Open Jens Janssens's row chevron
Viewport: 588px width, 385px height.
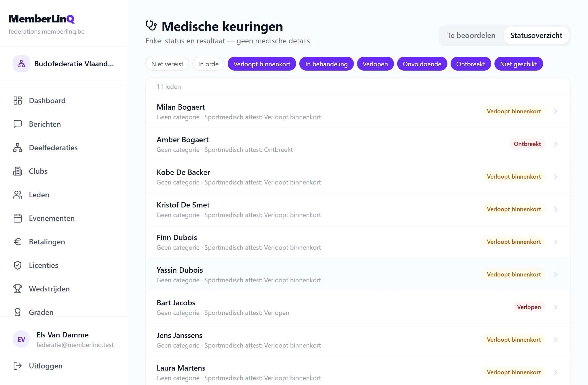(556, 340)
